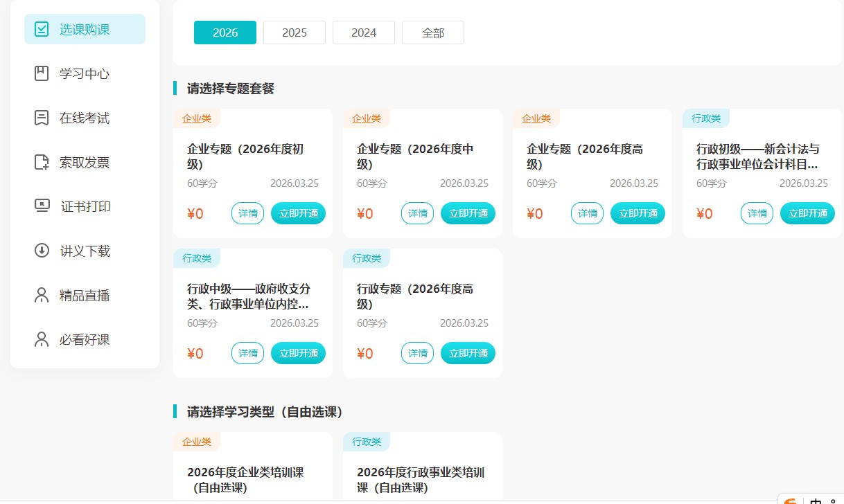This screenshot has height=504, width=844.
Task: Click the 在线考试 document icon
Action: pyautogui.click(x=42, y=118)
